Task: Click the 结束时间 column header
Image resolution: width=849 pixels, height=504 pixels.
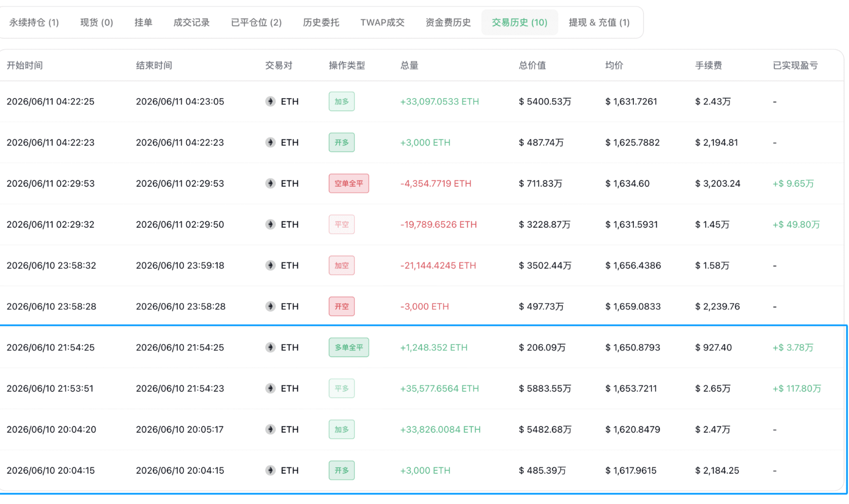Action: pyautogui.click(x=154, y=65)
